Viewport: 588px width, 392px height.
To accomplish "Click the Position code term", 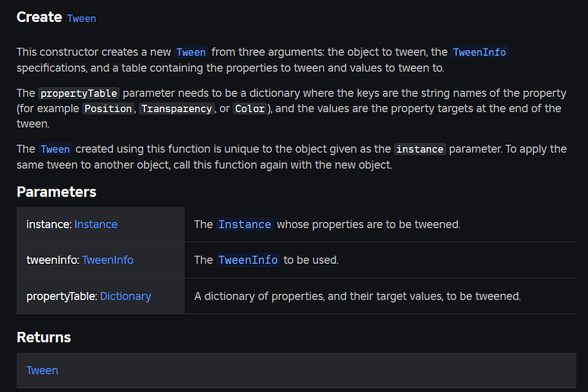I will click(108, 108).
